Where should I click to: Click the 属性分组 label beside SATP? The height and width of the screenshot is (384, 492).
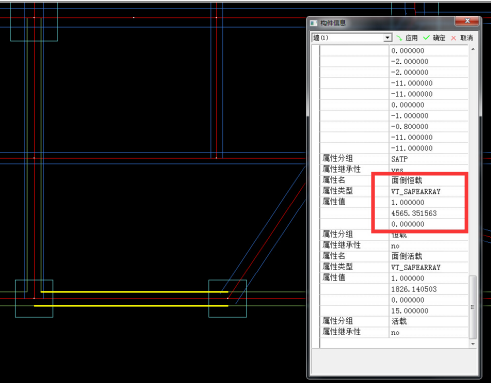pyautogui.click(x=337, y=158)
